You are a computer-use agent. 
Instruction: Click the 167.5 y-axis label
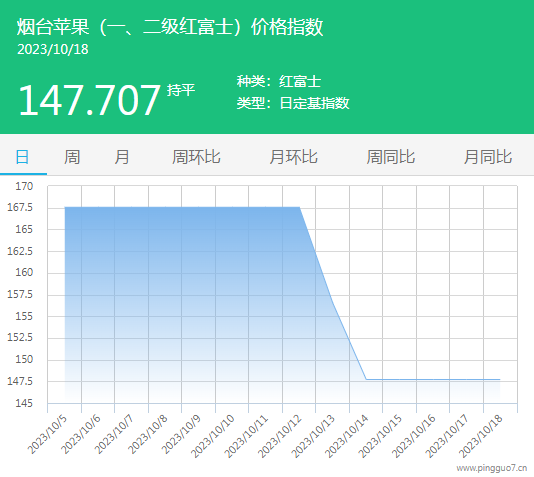click(x=20, y=207)
